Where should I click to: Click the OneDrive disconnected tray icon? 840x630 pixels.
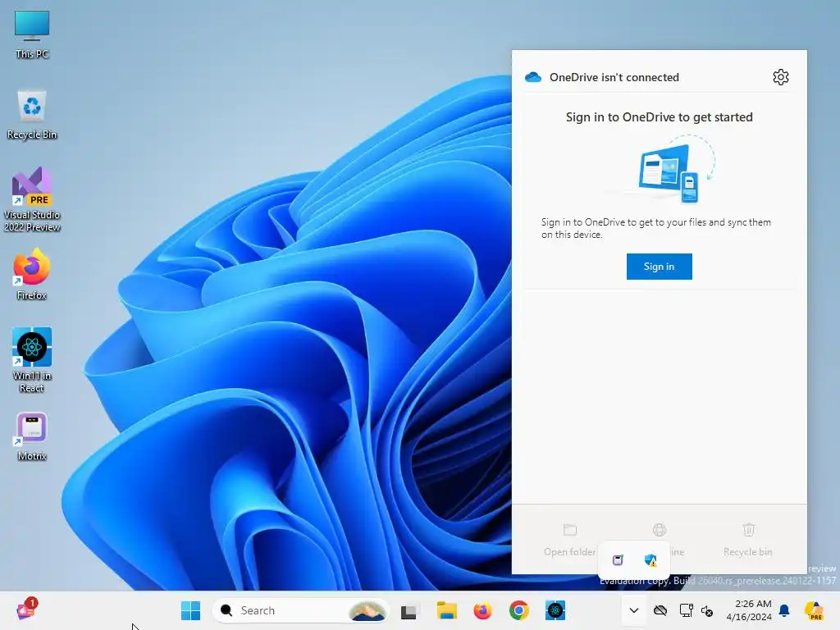660,610
